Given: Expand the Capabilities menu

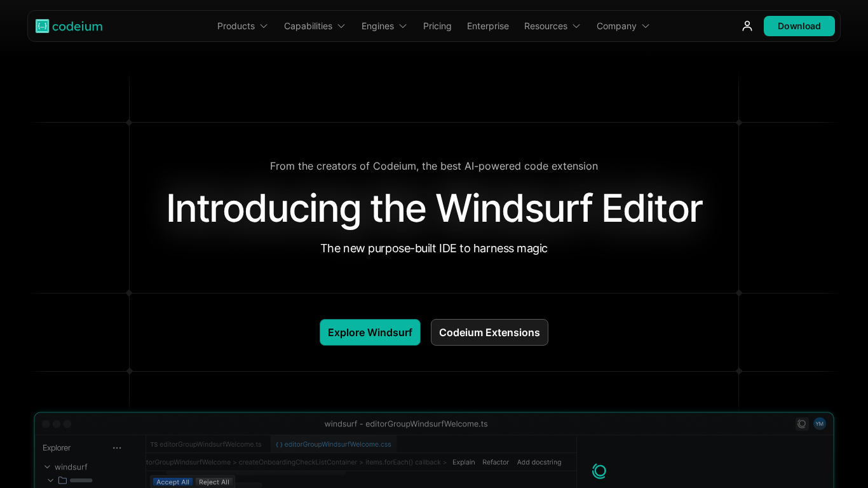Looking at the screenshot, I should point(315,26).
